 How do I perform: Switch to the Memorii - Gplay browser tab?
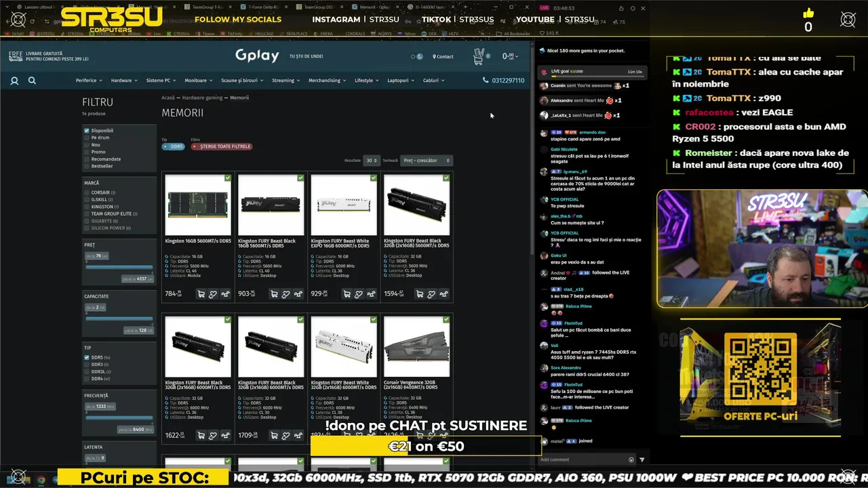(374, 7)
